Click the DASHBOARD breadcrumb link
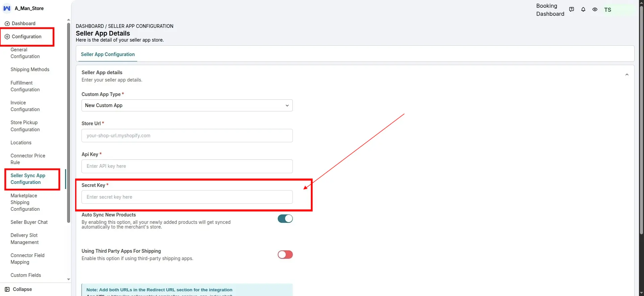 click(90, 26)
